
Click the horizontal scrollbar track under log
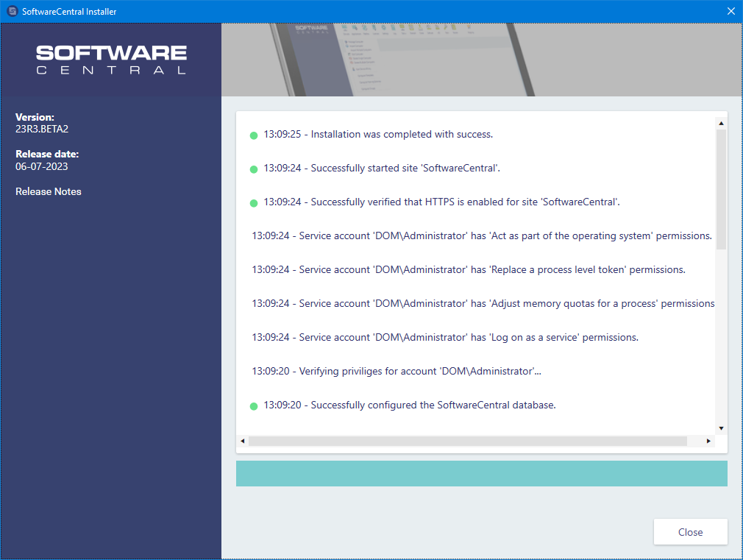(x=467, y=441)
